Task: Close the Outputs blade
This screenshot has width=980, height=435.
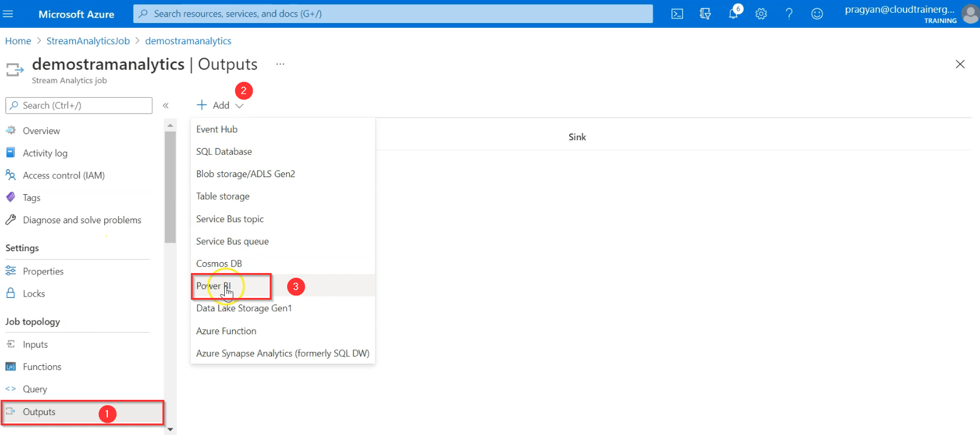Action: [x=959, y=64]
